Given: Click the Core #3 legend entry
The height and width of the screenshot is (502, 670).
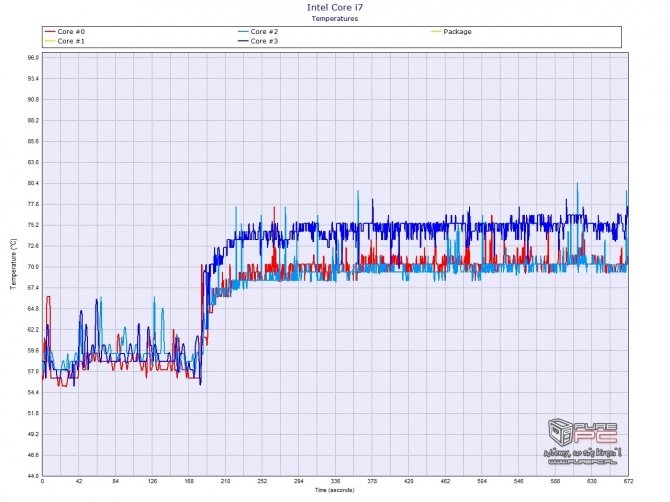Looking at the screenshot, I should click(x=258, y=41).
